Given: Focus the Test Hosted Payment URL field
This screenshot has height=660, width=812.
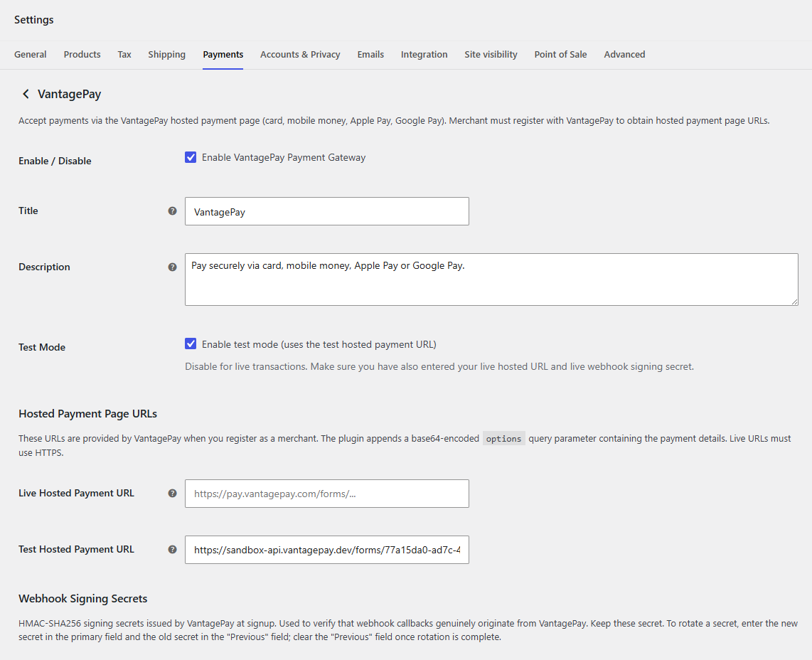Looking at the screenshot, I should [x=327, y=550].
